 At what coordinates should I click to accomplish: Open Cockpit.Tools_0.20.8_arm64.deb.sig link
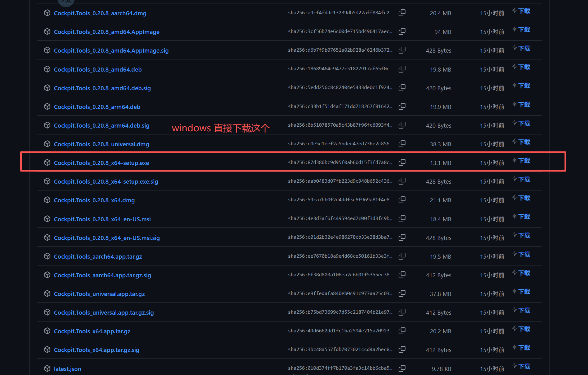[102, 125]
